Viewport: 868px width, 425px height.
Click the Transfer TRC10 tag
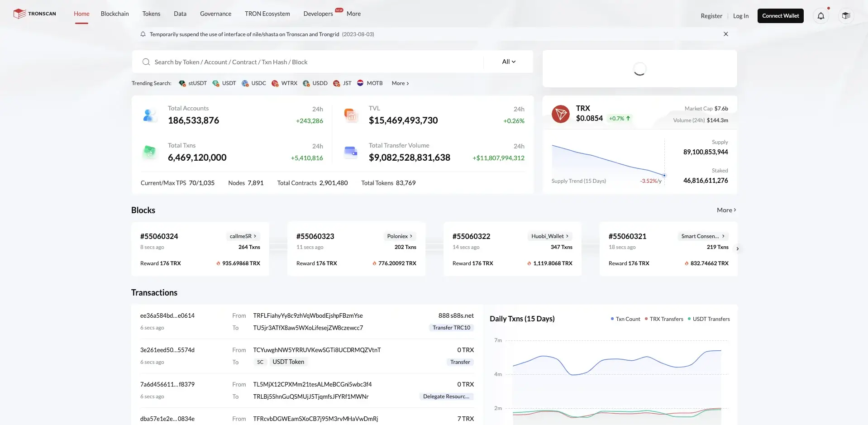(451, 328)
